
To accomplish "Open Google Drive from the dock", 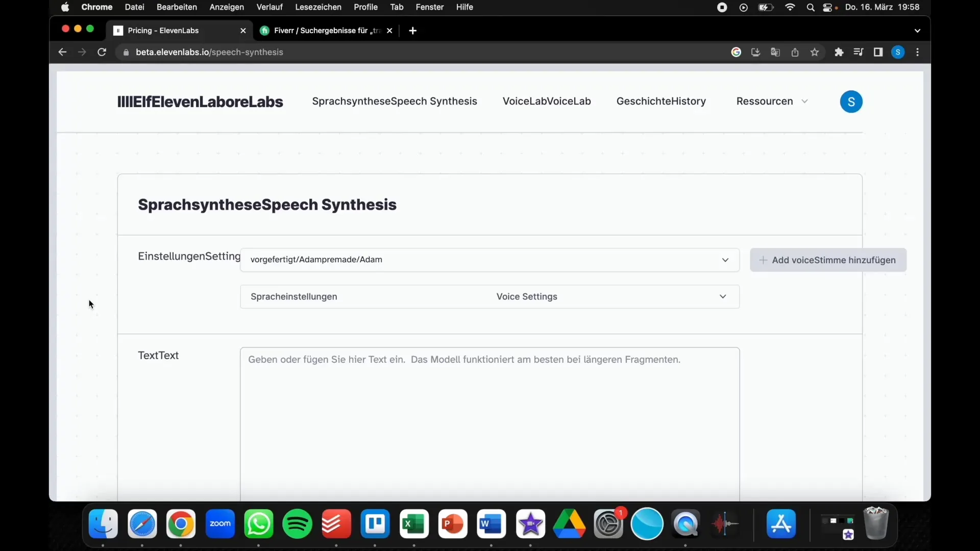I will (x=569, y=523).
